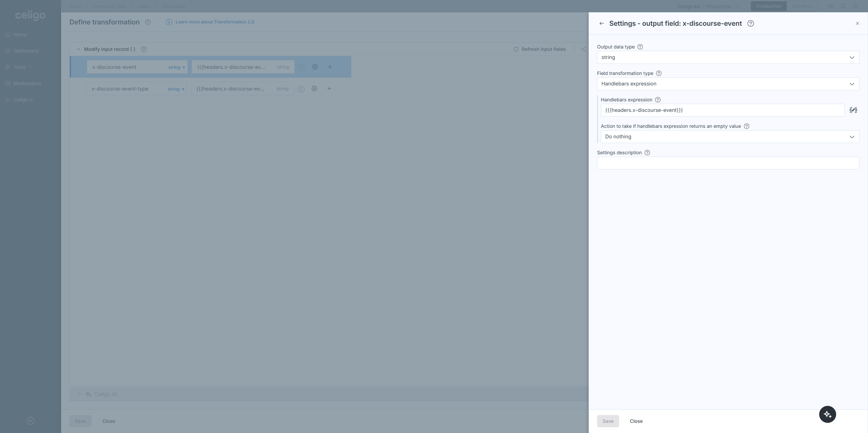This screenshot has height=433, width=868.
Task: Click the Close button in the Settings panel
Action: pyautogui.click(x=636, y=421)
